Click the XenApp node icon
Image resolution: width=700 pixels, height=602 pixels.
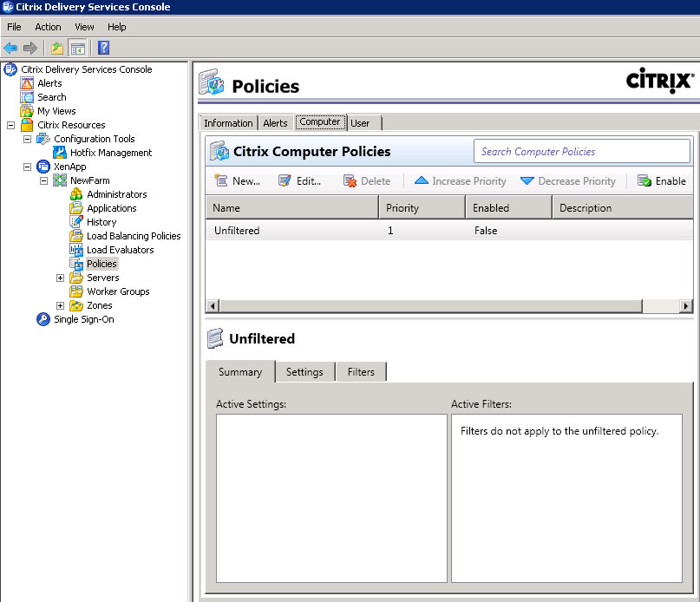point(43,167)
